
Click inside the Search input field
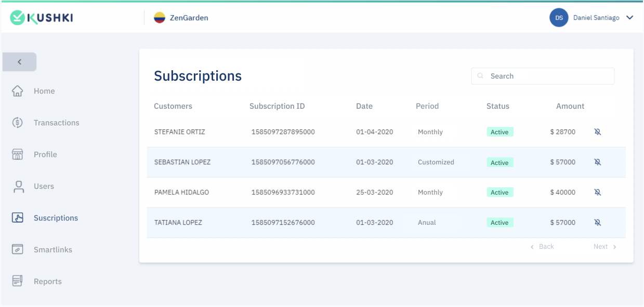[x=543, y=76]
